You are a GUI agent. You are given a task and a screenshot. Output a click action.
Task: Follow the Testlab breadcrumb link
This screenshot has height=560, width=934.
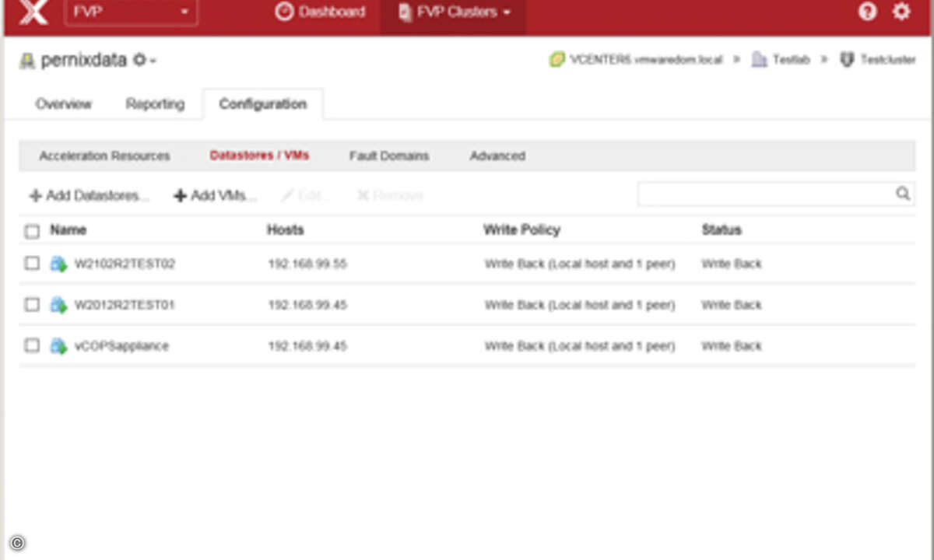coord(781,60)
